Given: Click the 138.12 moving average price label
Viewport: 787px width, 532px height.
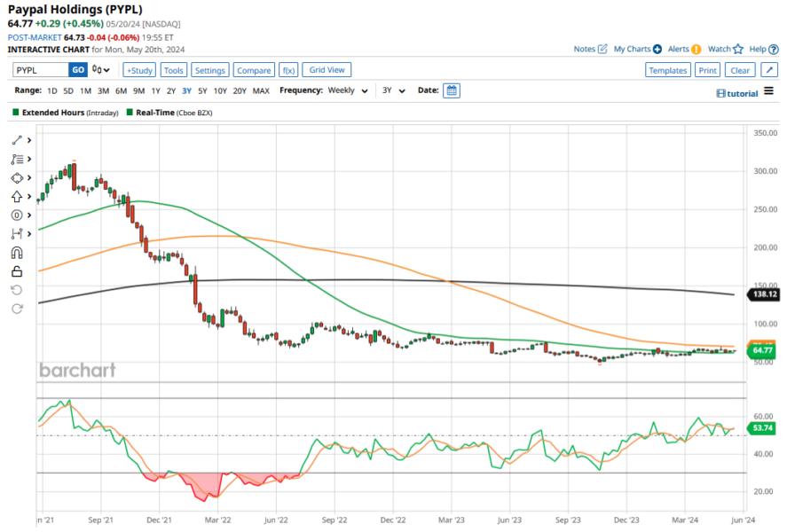Looking at the screenshot, I should click(765, 294).
